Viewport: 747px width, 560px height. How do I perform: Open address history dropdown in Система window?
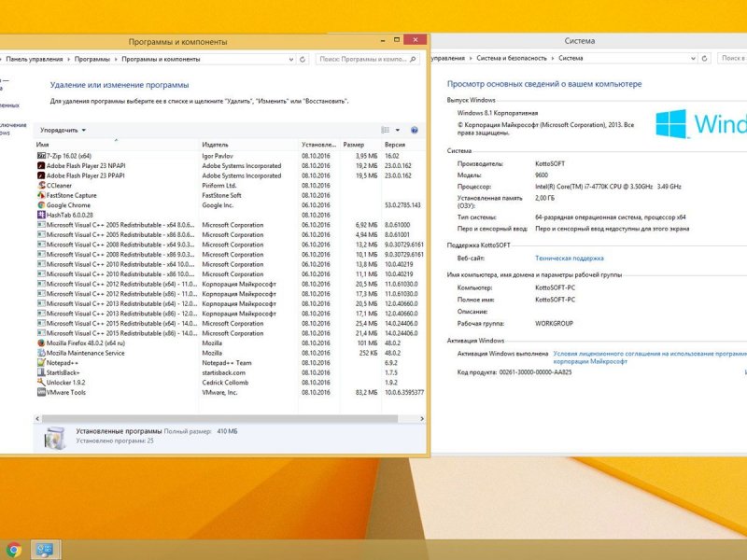click(x=693, y=58)
